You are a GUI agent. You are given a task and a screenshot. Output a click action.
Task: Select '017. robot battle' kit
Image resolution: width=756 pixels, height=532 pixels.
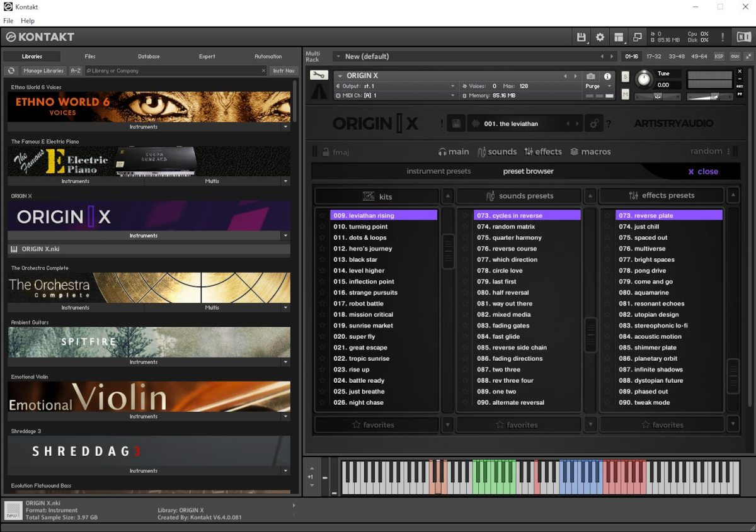384,303
